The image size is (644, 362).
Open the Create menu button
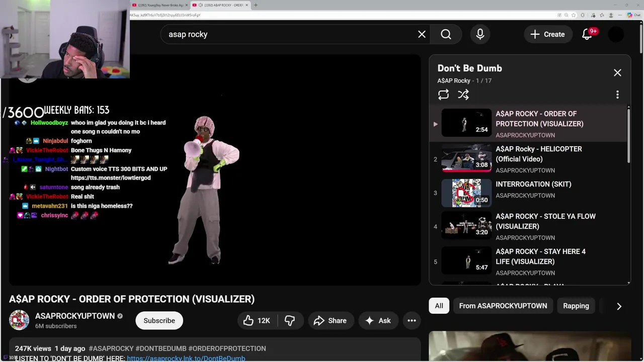(547, 34)
